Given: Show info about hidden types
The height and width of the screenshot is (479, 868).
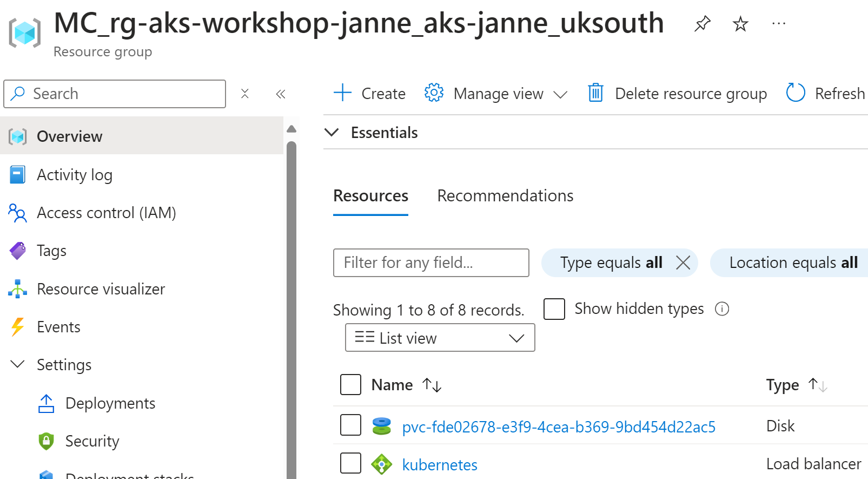Looking at the screenshot, I should (x=722, y=309).
